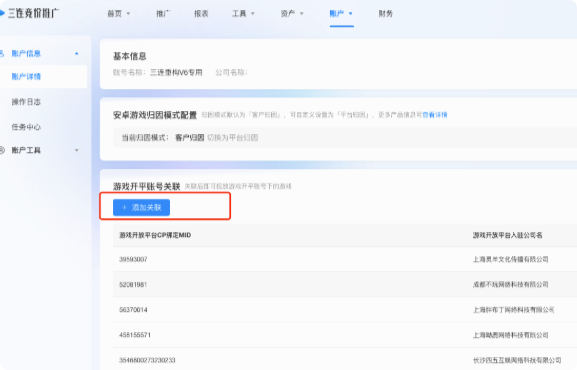Click the 安卓游戏归因模式配置 heading
The width and height of the screenshot is (577, 370).
click(x=155, y=115)
